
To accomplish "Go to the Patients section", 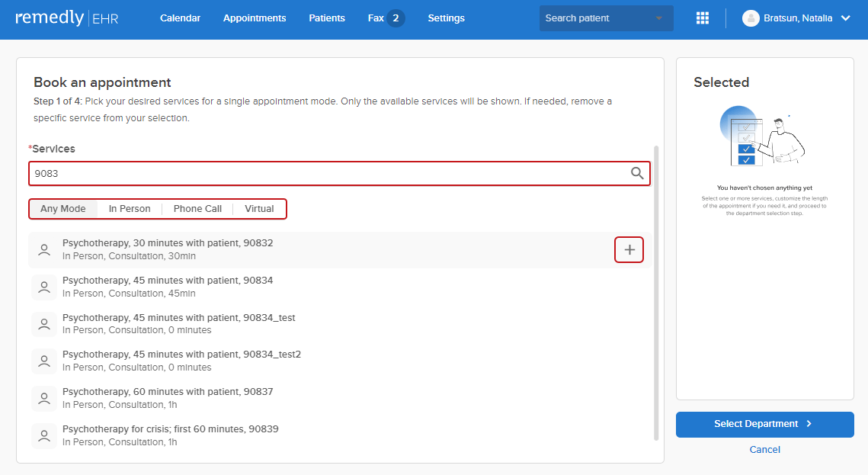I will [327, 18].
